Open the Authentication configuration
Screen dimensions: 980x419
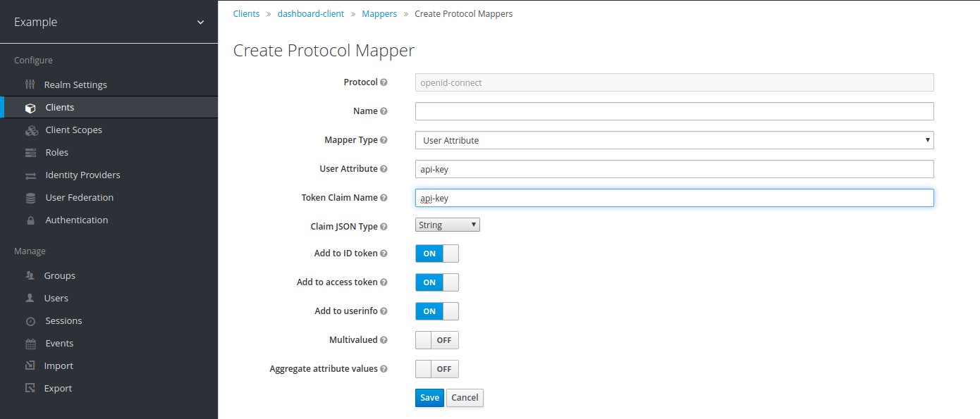pos(77,220)
